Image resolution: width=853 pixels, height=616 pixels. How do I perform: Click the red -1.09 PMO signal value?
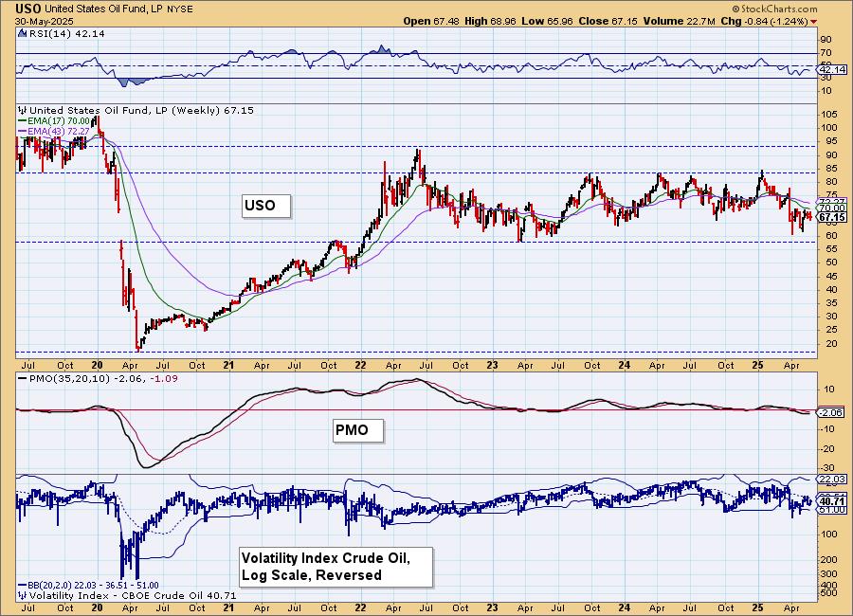pos(163,378)
